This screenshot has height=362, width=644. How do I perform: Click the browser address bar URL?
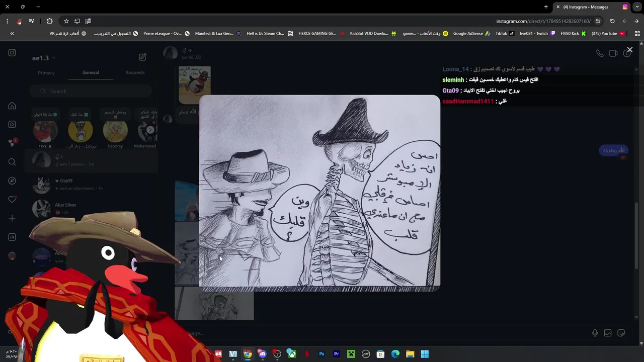point(543,21)
